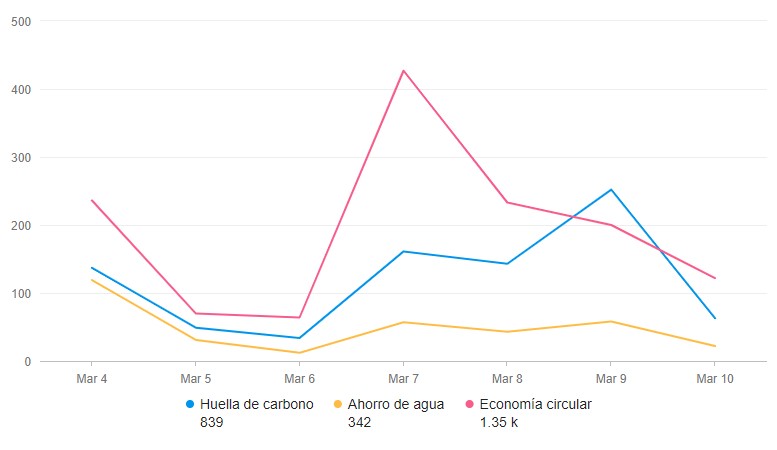The width and height of the screenshot is (777, 450).
Task: Select the Mar 10 axis label
Action: click(x=715, y=378)
